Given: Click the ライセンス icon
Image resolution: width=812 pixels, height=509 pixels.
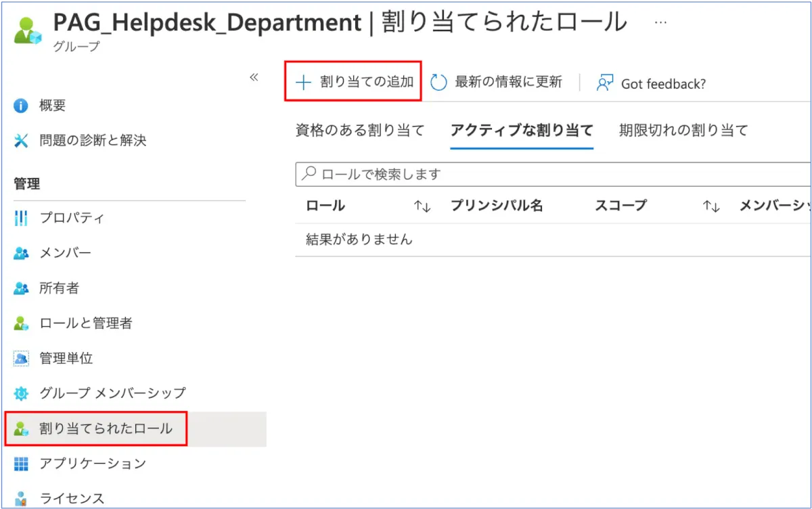Looking at the screenshot, I should point(22,499).
